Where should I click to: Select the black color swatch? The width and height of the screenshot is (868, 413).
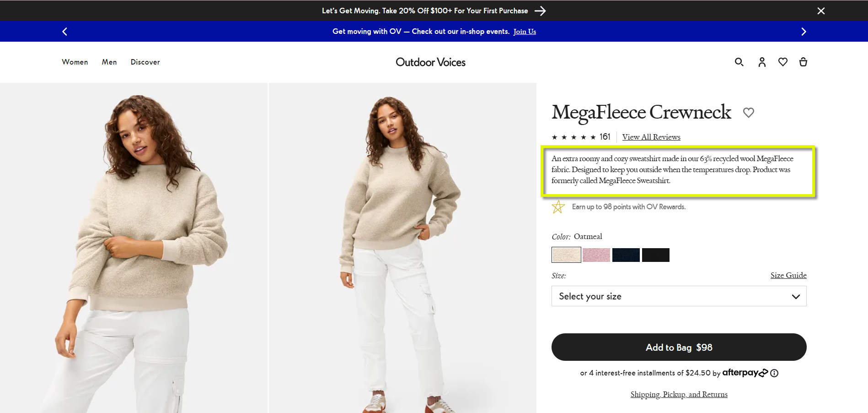[x=656, y=255]
